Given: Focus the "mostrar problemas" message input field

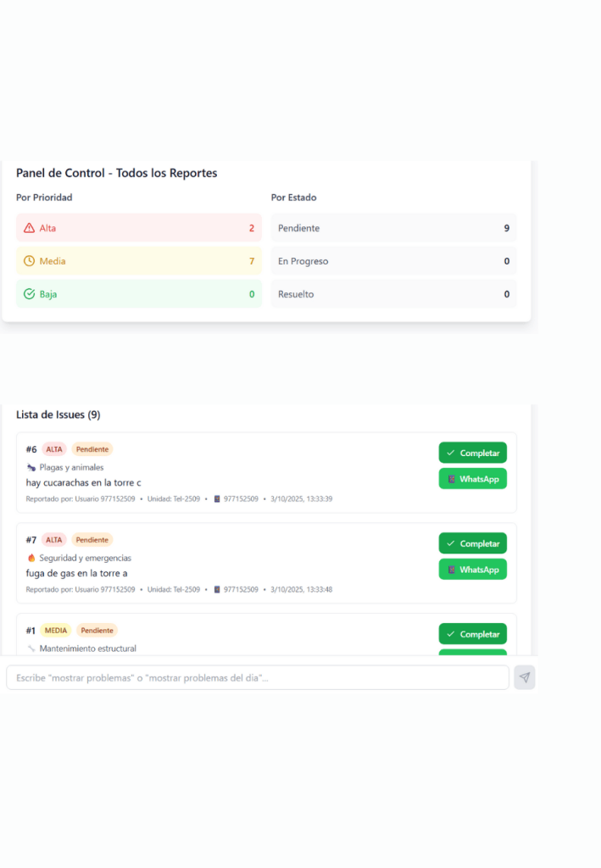Looking at the screenshot, I should point(258,678).
